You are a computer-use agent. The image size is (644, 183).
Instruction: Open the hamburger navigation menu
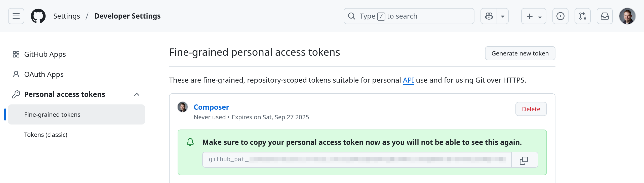click(16, 16)
